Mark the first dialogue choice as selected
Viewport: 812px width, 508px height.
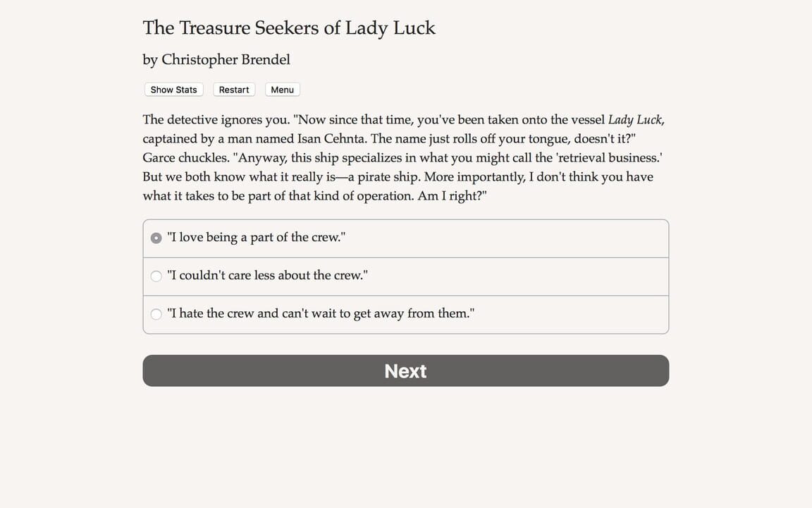tap(156, 238)
